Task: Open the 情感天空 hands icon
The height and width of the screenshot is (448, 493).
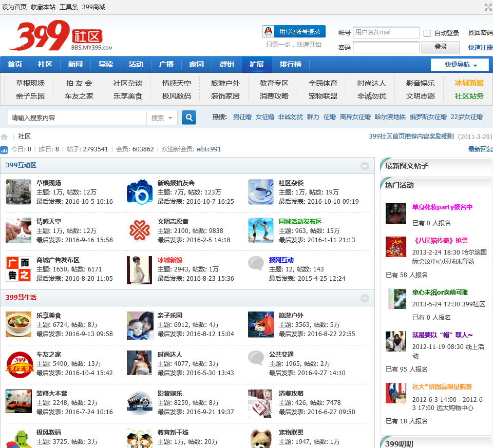Action: [18, 230]
